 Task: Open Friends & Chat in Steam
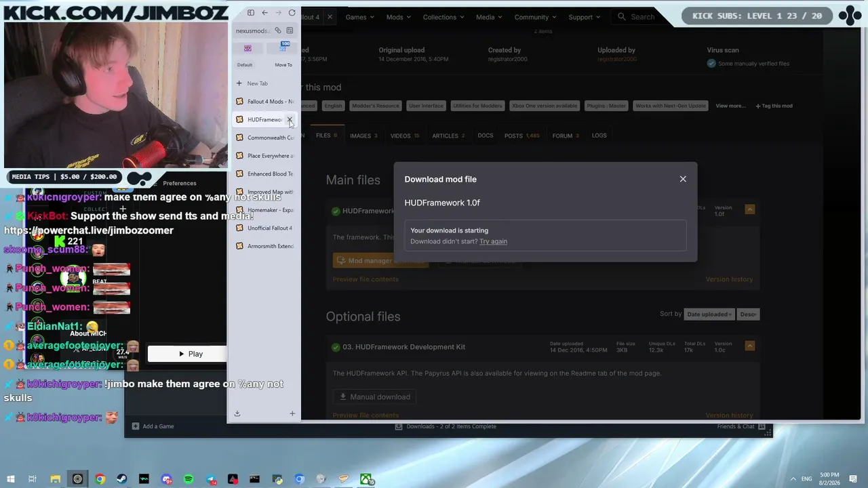click(x=742, y=426)
